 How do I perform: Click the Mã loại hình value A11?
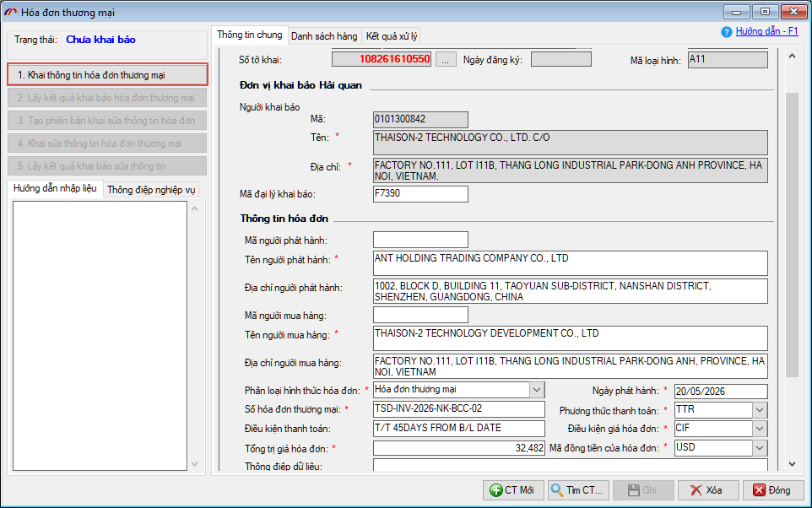[x=697, y=59]
